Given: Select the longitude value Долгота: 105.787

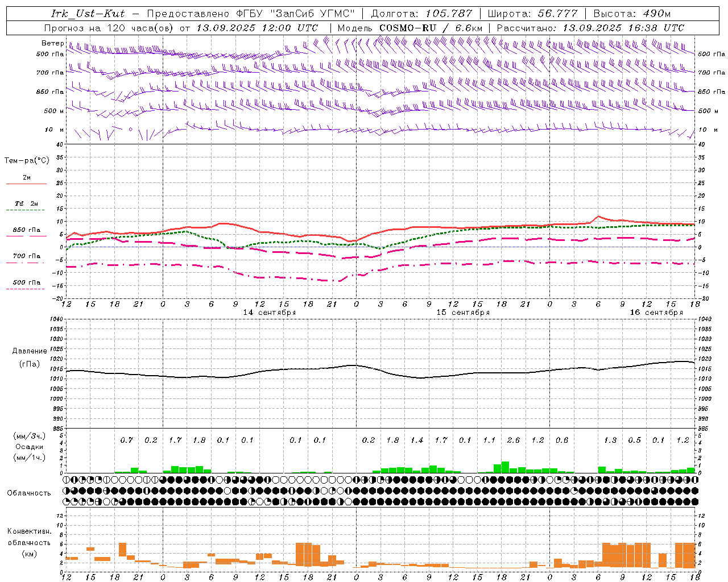Looking at the screenshot, I should point(421,14).
